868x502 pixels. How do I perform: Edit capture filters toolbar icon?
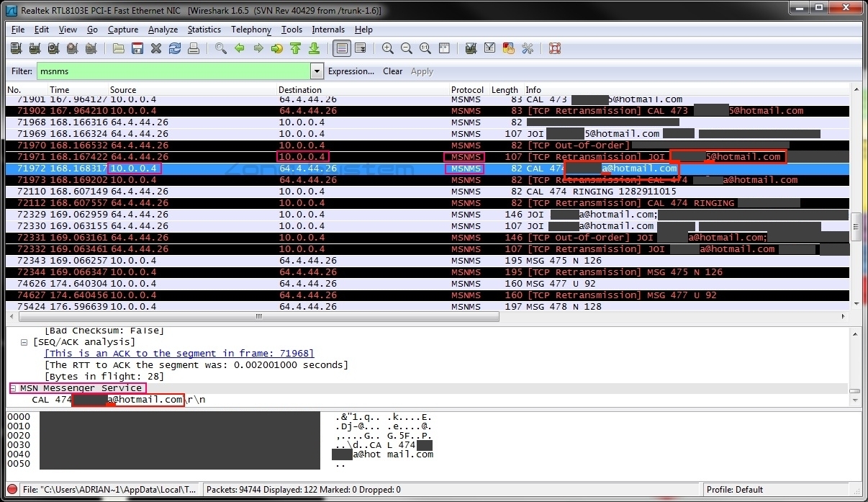[x=471, y=48]
